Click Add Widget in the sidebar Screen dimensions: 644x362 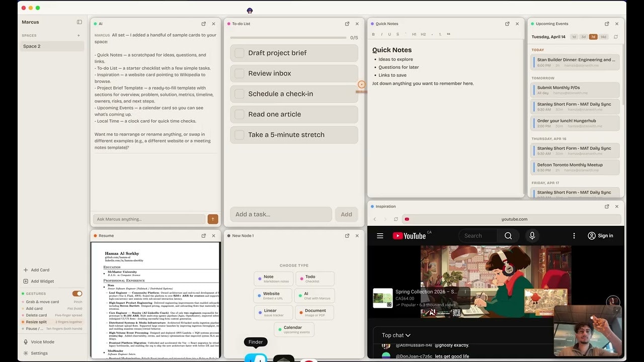tap(38, 282)
